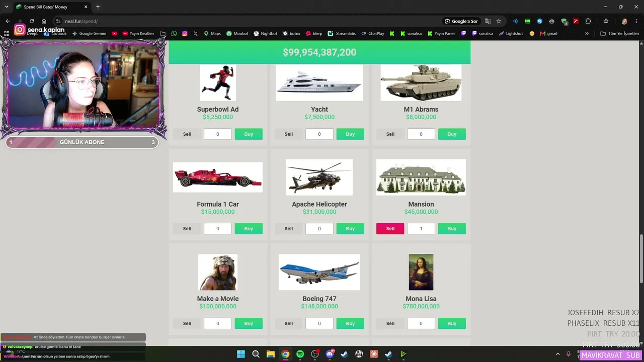The height and width of the screenshot is (362, 644).
Task: Click the $99,954,387,200 remaining balance
Action: (x=319, y=52)
